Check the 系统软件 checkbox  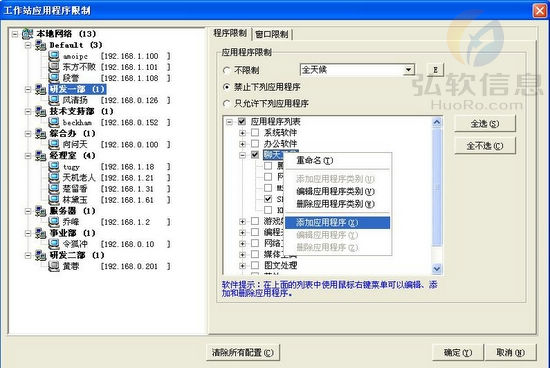click(x=255, y=133)
